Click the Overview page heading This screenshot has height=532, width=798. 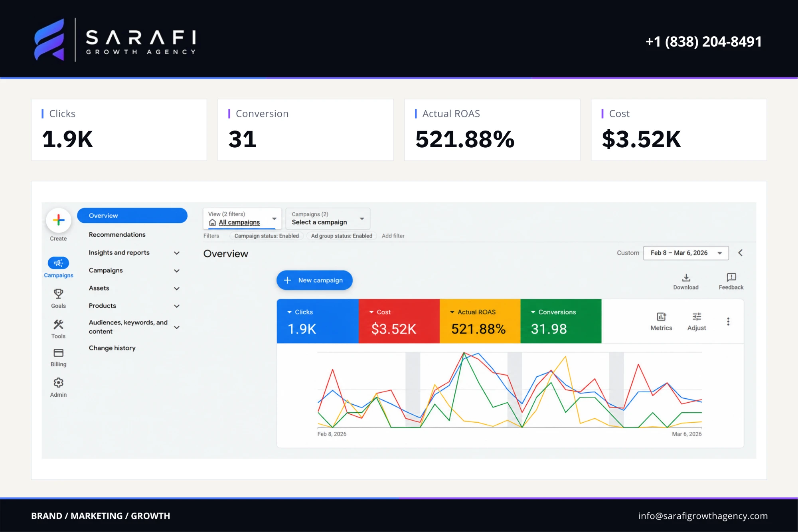225,254
